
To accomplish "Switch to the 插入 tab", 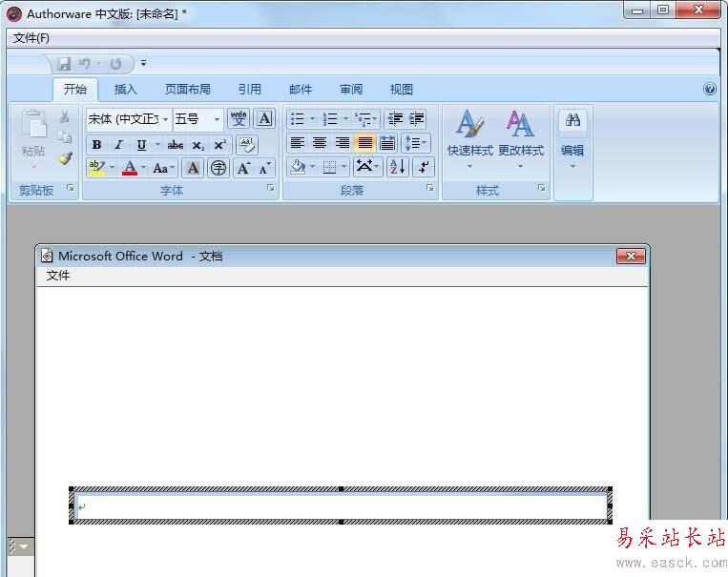I will [x=125, y=89].
